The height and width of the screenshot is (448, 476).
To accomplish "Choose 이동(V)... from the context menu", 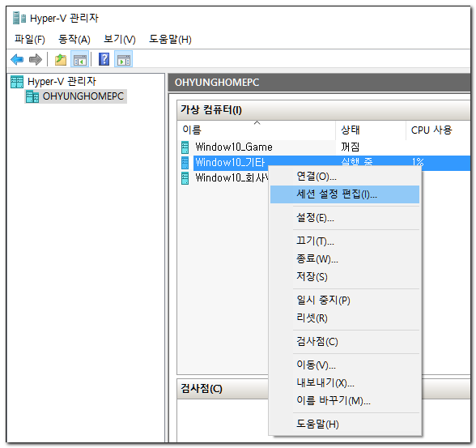I will [345, 365].
